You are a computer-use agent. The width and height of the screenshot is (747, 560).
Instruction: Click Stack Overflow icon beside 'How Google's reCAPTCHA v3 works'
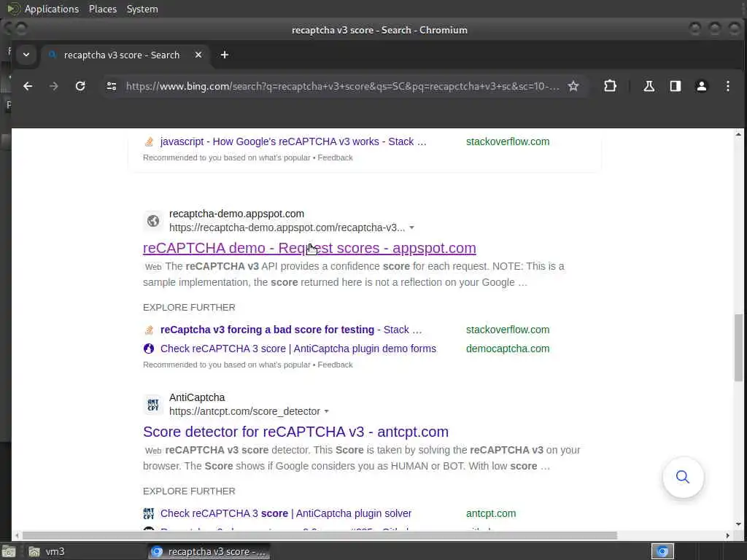pyautogui.click(x=149, y=142)
